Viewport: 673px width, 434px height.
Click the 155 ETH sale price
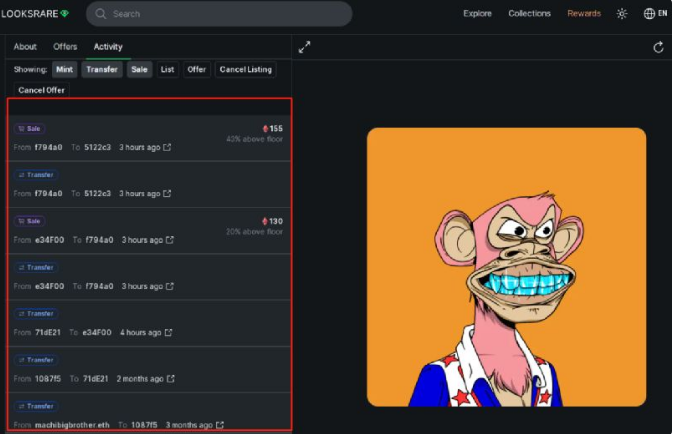[273, 128]
